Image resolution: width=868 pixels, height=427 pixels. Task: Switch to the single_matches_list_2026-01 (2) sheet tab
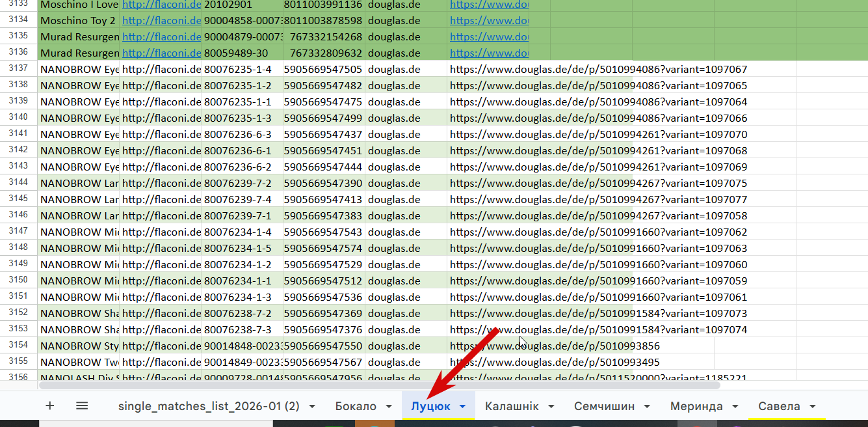tap(209, 406)
